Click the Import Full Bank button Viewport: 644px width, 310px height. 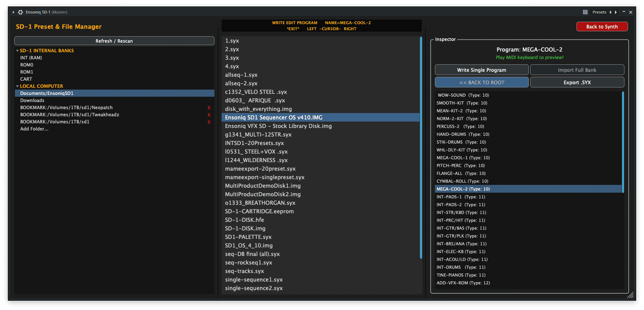click(x=577, y=70)
